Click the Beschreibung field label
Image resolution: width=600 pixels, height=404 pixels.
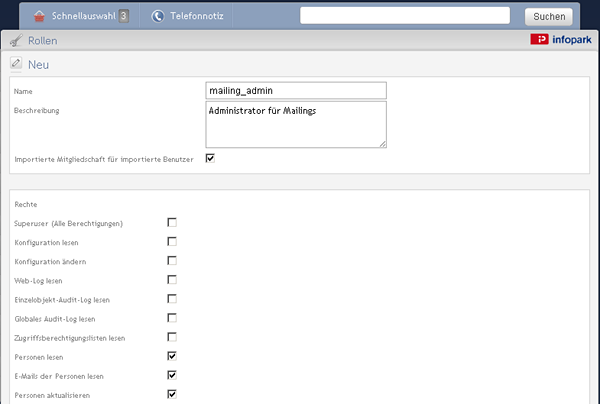(36, 111)
